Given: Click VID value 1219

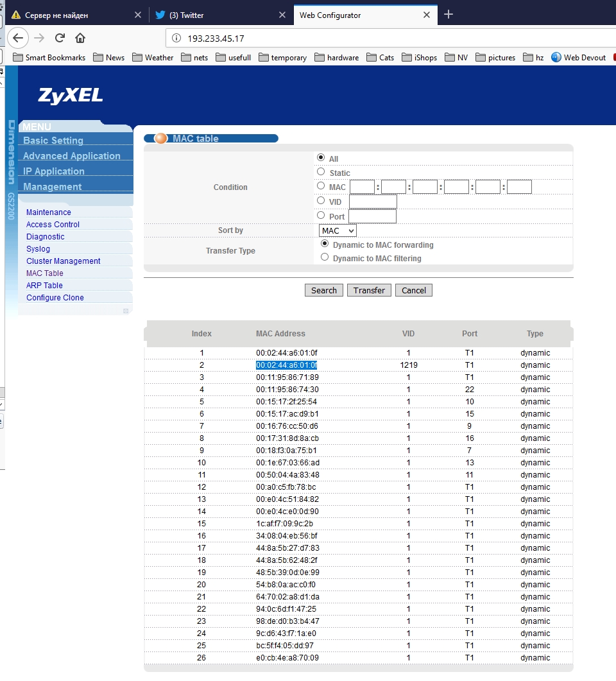Looking at the screenshot, I should click(x=409, y=365).
